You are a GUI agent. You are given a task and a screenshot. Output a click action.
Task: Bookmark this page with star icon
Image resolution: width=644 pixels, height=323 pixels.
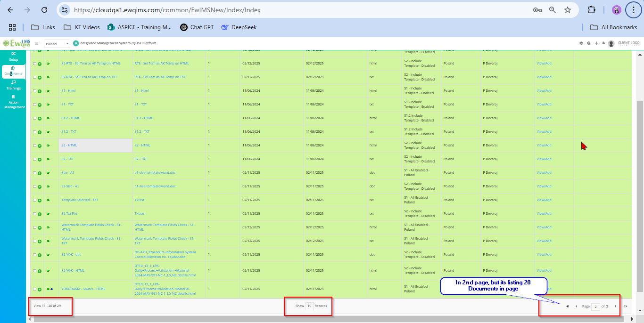[x=568, y=10]
